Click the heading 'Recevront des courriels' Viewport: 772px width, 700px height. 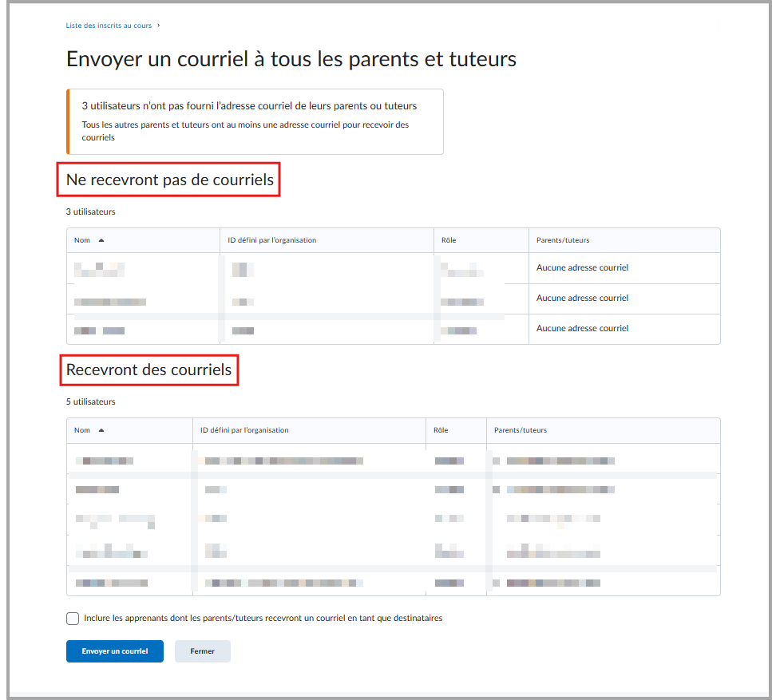148,370
